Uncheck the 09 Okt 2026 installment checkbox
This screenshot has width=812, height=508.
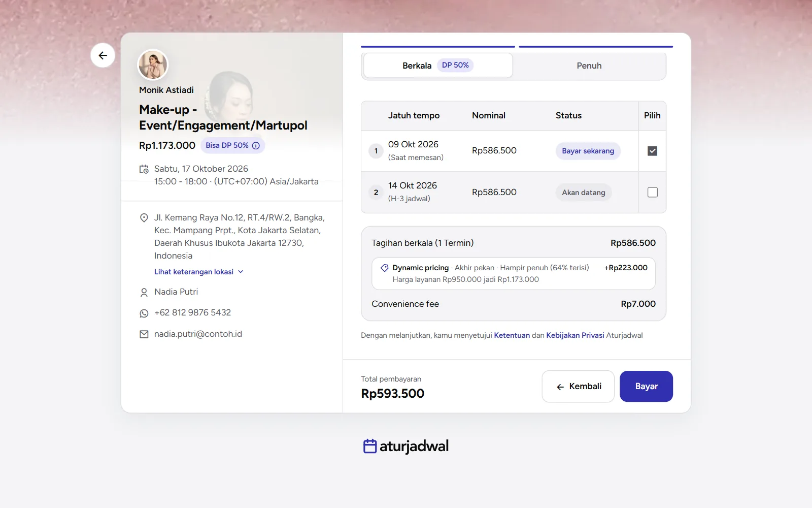(653, 151)
